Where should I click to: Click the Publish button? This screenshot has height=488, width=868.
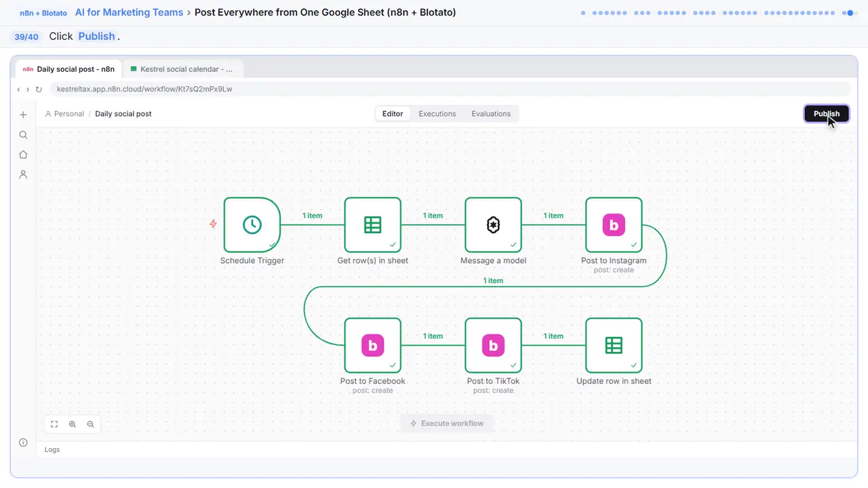coord(827,114)
